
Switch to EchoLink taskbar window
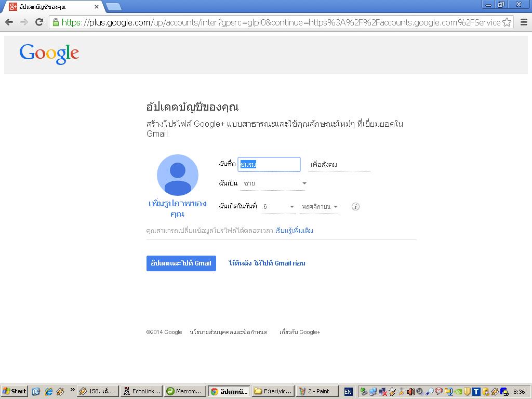(x=141, y=391)
